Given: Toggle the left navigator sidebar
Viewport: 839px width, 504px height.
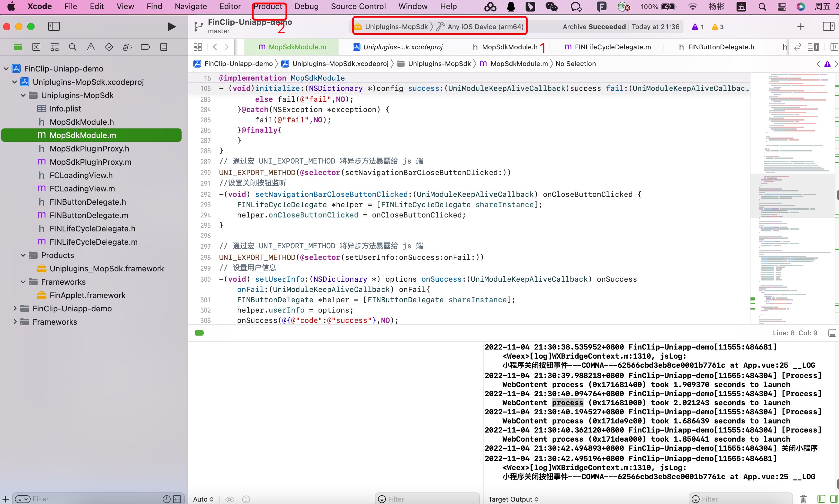Looking at the screenshot, I should (54, 26).
